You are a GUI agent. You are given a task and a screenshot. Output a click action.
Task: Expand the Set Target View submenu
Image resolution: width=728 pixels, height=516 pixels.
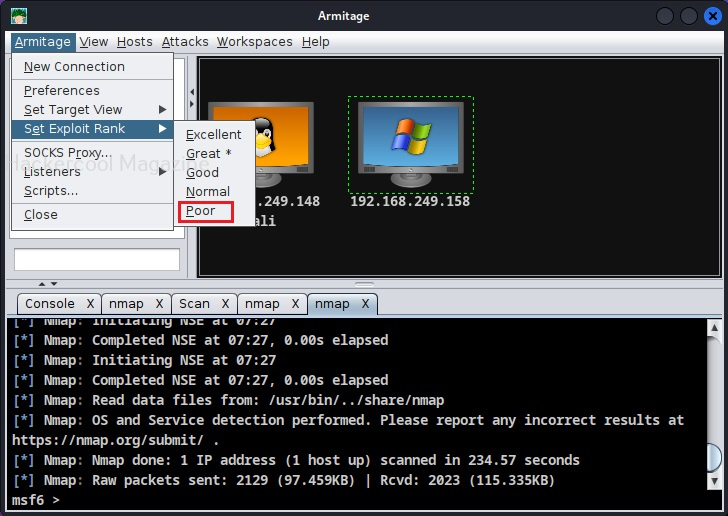pyautogui.click(x=92, y=110)
